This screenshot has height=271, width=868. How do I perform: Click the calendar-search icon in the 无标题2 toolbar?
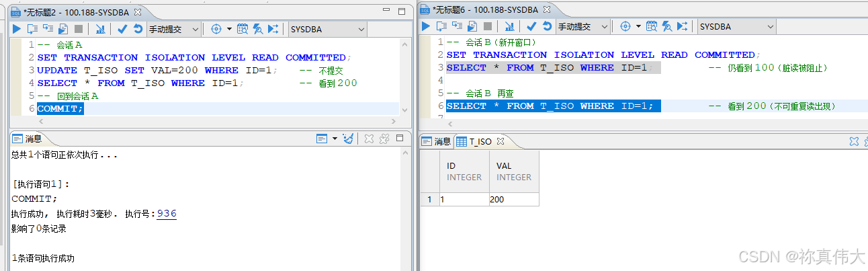[x=243, y=29]
